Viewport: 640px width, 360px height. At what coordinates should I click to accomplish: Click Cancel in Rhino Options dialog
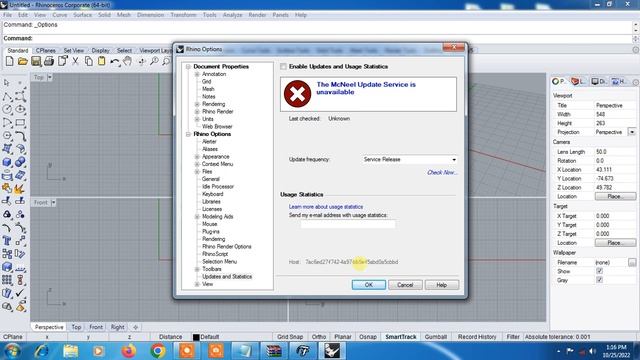[405, 285]
